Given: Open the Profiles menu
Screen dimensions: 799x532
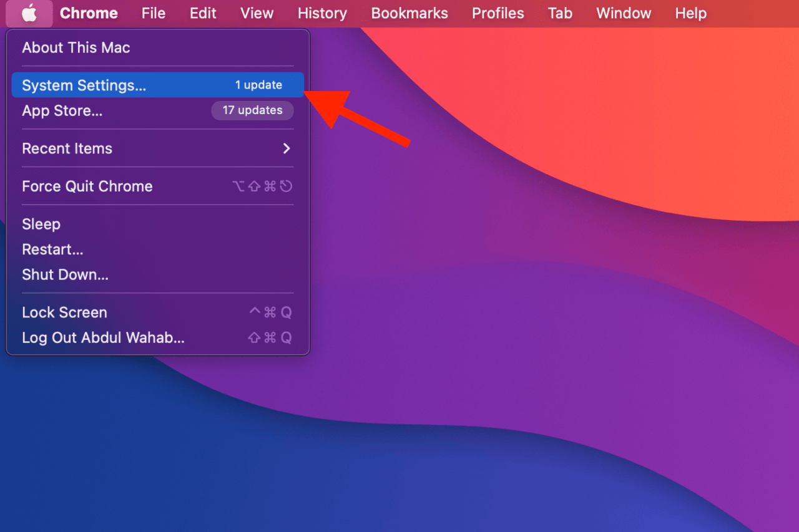Looking at the screenshot, I should (x=498, y=13).
